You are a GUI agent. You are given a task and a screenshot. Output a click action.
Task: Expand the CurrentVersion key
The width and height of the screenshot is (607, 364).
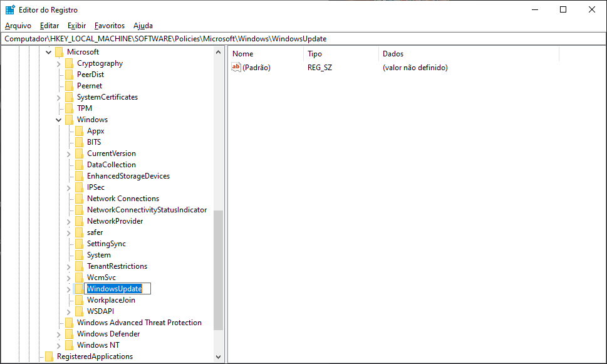[69, 153]
